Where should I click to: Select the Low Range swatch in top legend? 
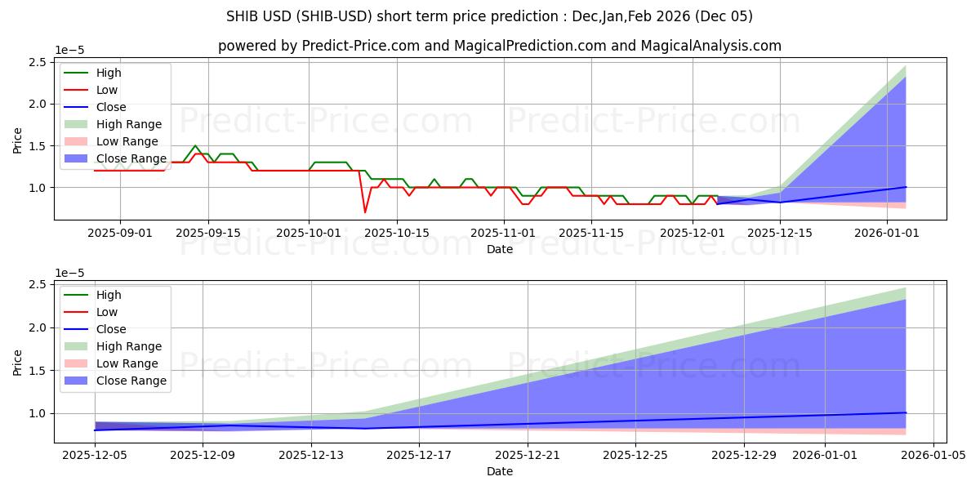coord(78,141)
